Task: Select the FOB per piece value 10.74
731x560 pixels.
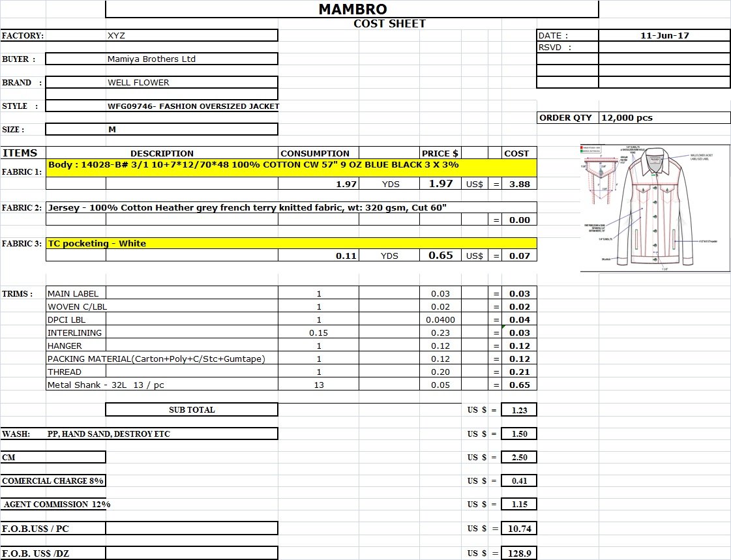Action: click(519, 528)
